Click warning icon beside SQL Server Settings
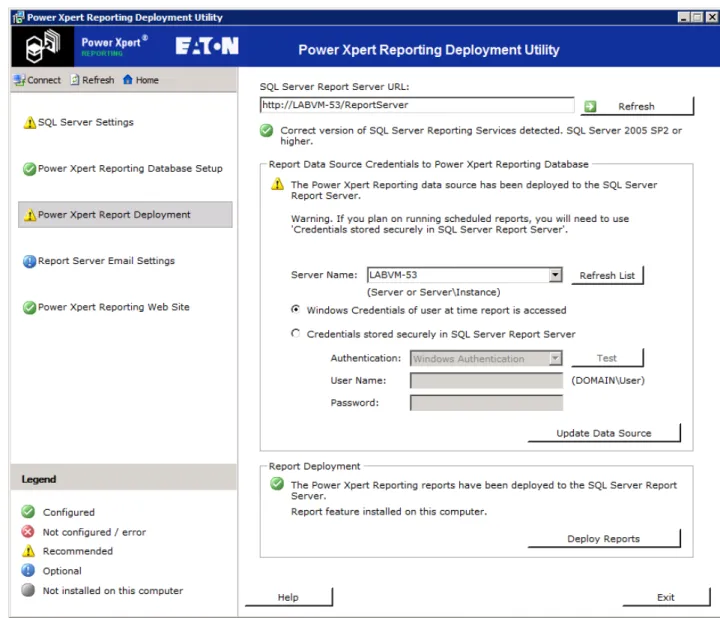This screenshot has height=618, width=720. coord(30,123)
